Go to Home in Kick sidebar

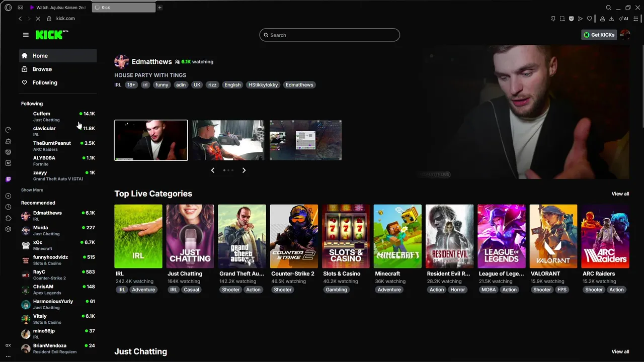(x=58, y=56)
